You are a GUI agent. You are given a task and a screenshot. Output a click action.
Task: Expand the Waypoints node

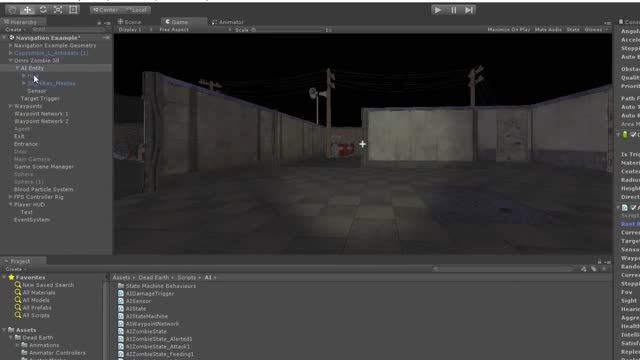11,106
